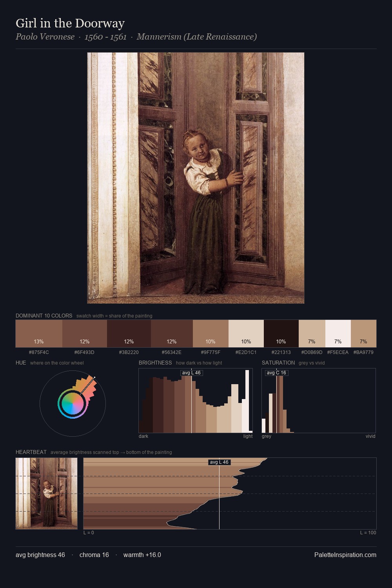Viewport: 392px width, 588px height.
Task: Click the 'DOMINANT 10 COLORS' heading
Action: pyautogui.click(x=44, y=316)
